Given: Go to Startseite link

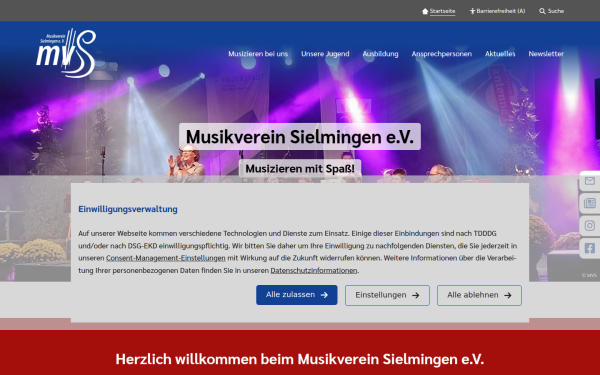Looking at the screenshot, I should tap(442, 11).
